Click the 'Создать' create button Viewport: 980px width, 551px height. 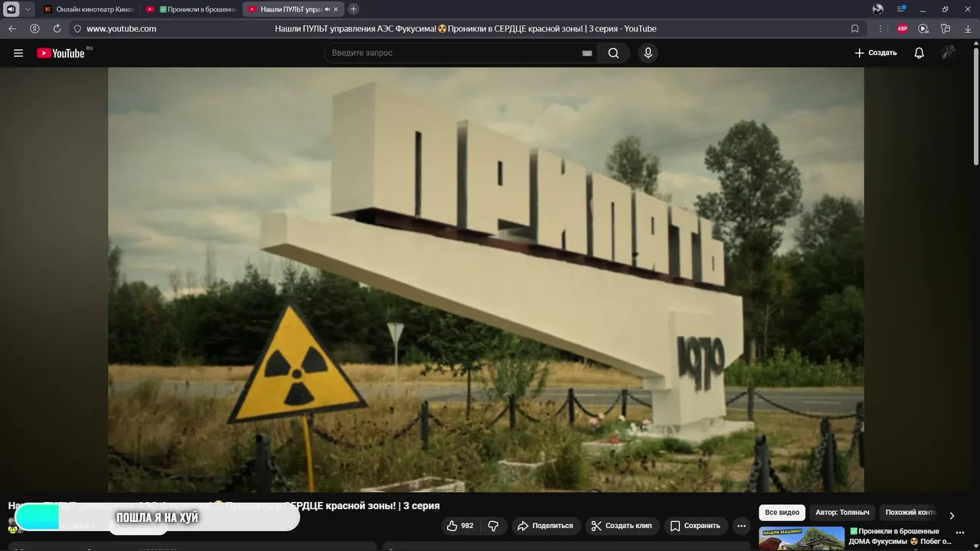tap(876, 53)
